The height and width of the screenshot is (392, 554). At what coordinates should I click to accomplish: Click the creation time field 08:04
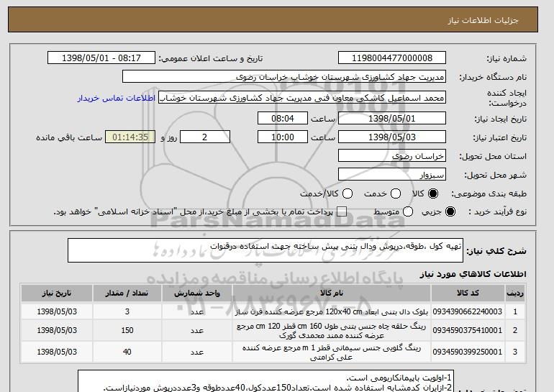(x=283, y=118)
